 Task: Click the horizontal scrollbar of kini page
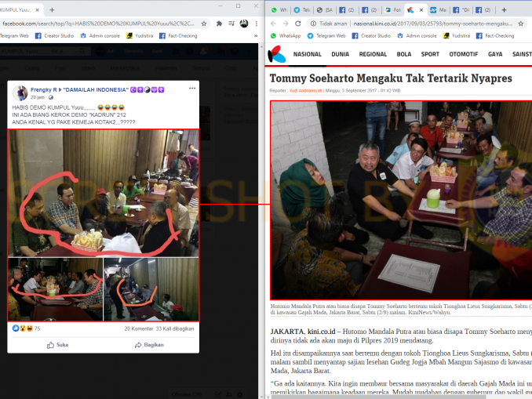coord(379,397)
